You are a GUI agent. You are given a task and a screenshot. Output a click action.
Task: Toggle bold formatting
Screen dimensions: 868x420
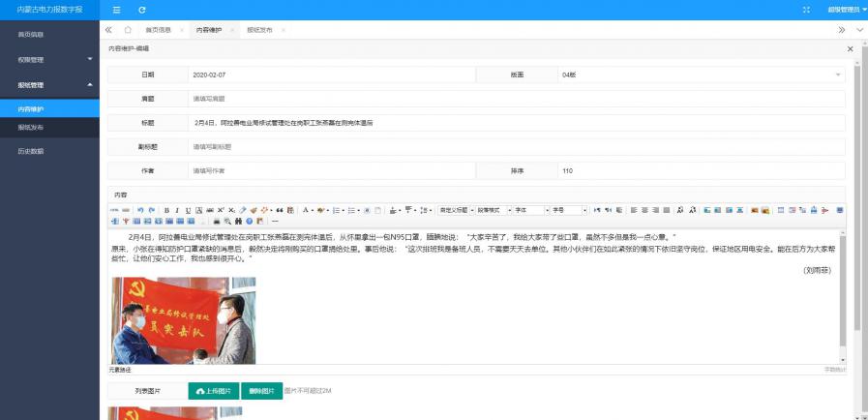pos(166,210)
